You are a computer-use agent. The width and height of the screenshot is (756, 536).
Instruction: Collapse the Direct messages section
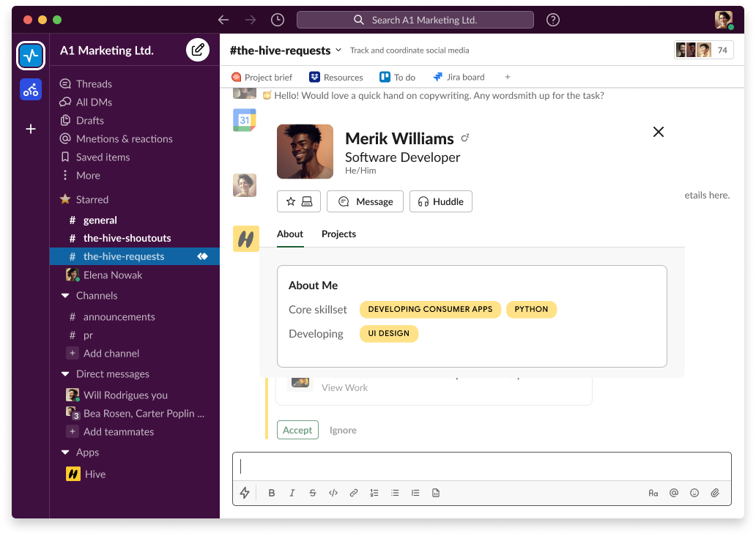(x=64, y=374)
